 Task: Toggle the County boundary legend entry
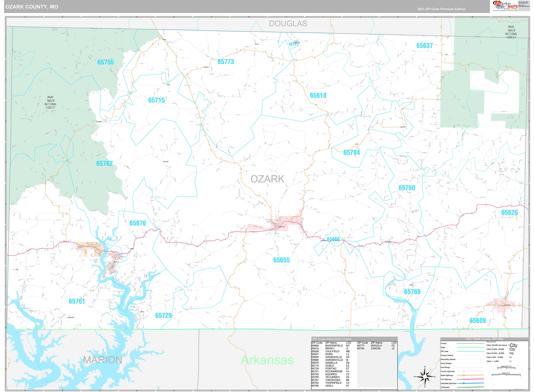(x=470, y=343)
